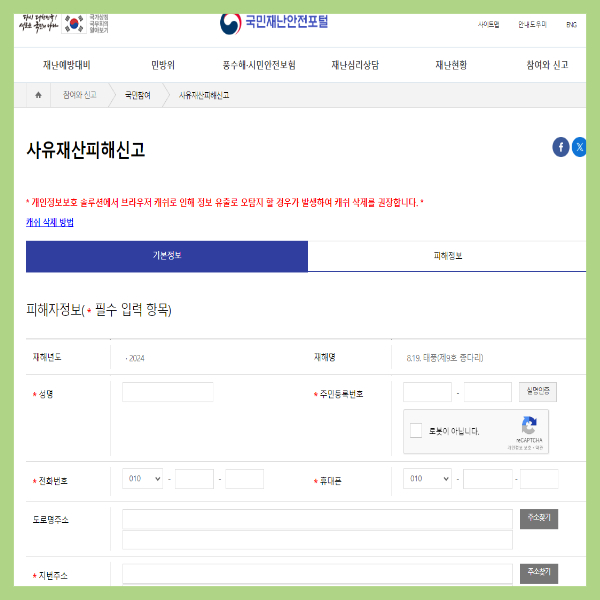Click the 실명인증 button
The width and height of the screenshot is (600, 600).
tap(538, 391)
